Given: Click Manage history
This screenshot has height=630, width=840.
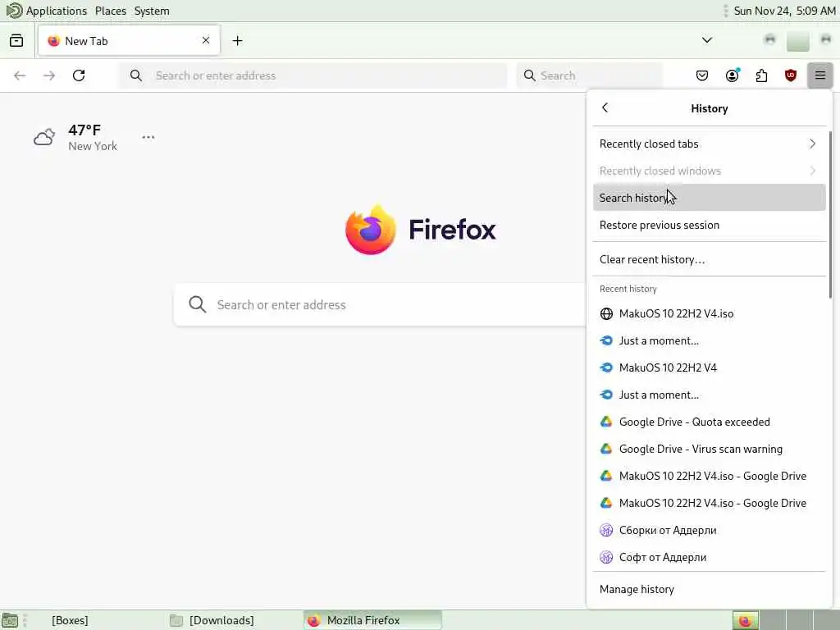Looking at the screenshot, I should click(709, 589).
